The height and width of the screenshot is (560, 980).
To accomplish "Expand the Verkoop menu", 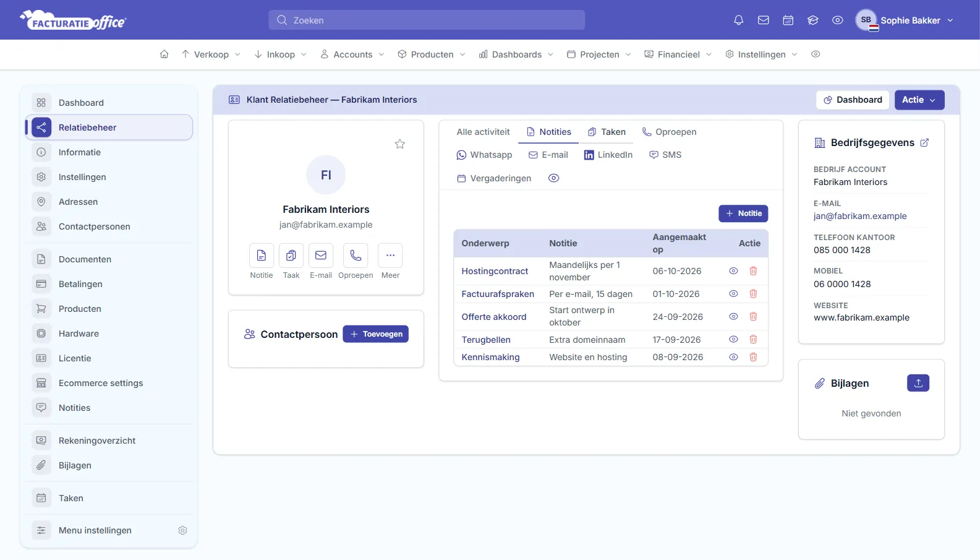I will coord(211,54).
